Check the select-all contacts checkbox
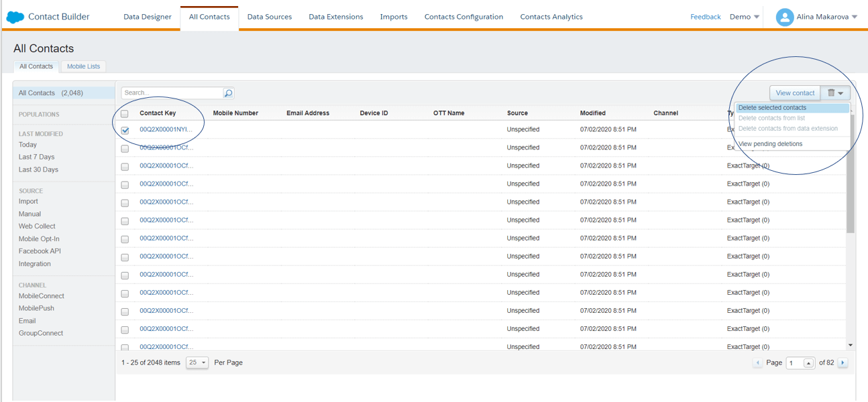Image resolution: width=868 pixels, height=402 pixels. 124,113
